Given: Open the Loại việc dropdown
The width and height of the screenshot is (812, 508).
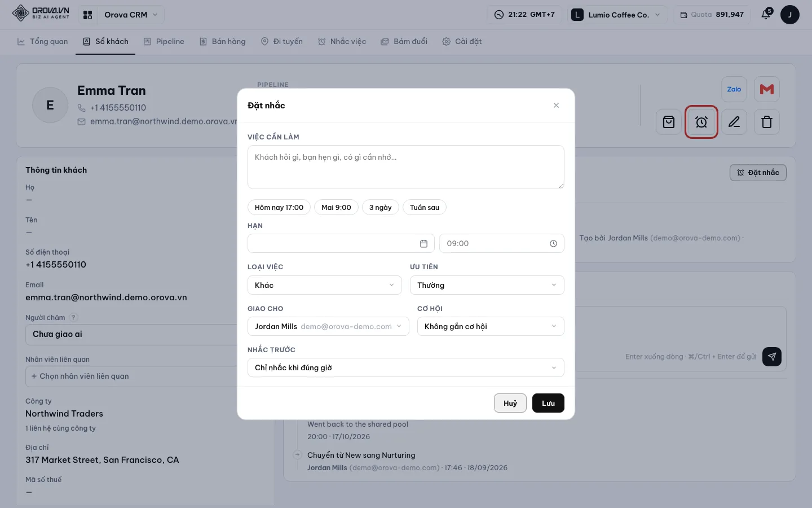Looking at the screenshot, I should (x=325, y=285).
